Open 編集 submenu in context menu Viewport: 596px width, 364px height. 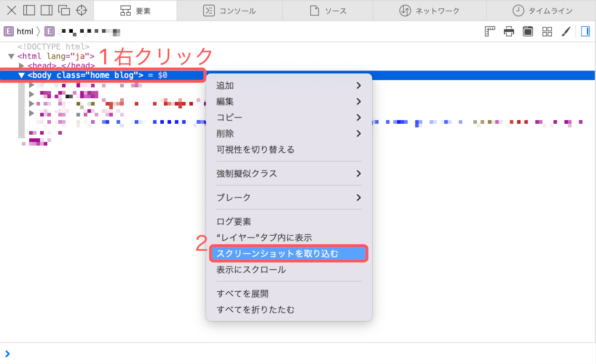click(289, 101)
